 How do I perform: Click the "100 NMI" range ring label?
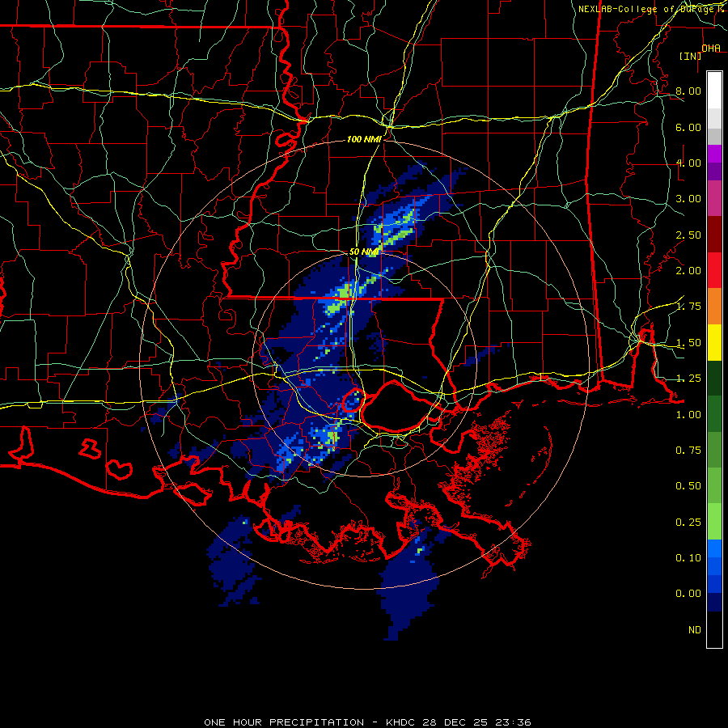pos(364,139)
